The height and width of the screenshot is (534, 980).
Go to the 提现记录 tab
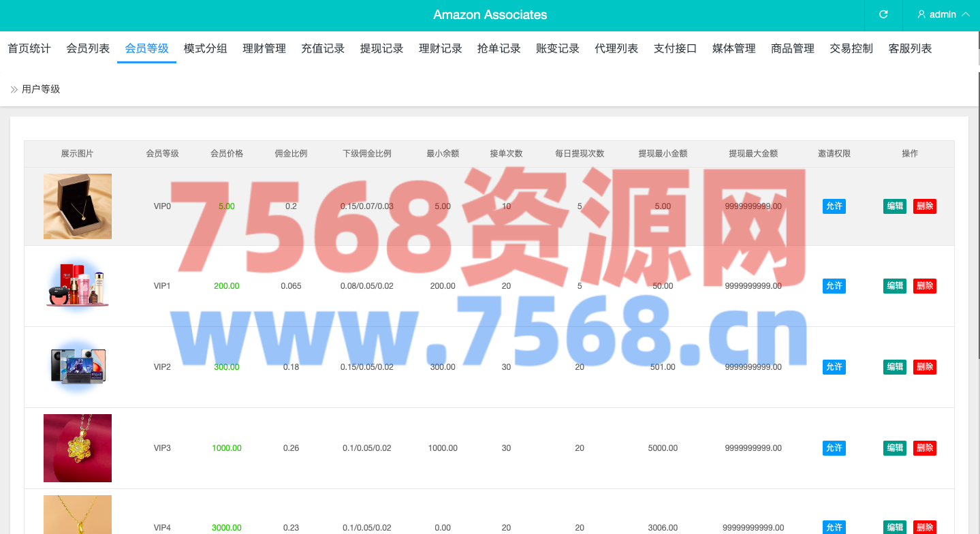coord(381,48)
